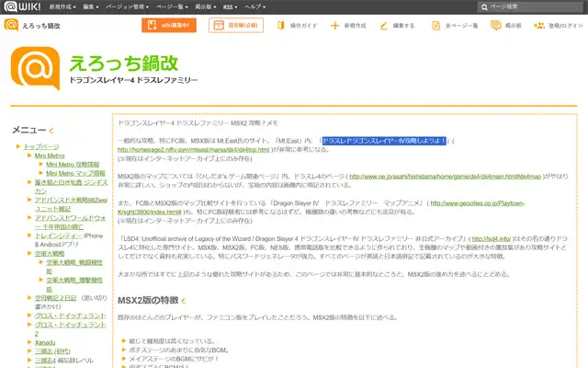
Task: Click the highlighted ドラスレ攻略しようよ！ text
Action: coord(384,141)
